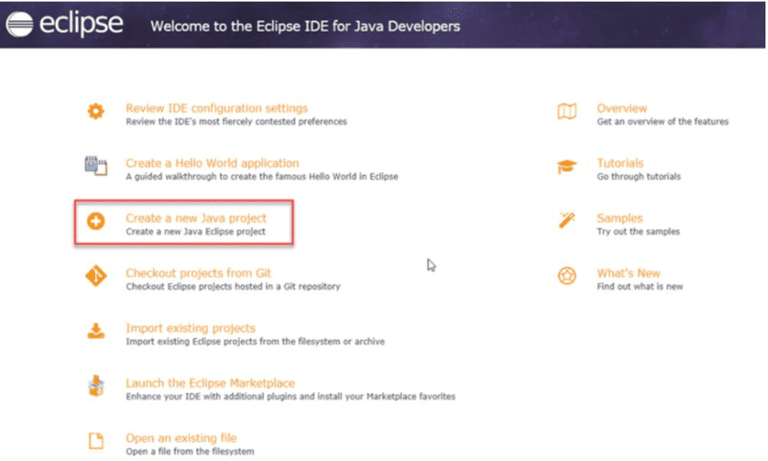Open Checkout projects from Git link

click(198, 273)
